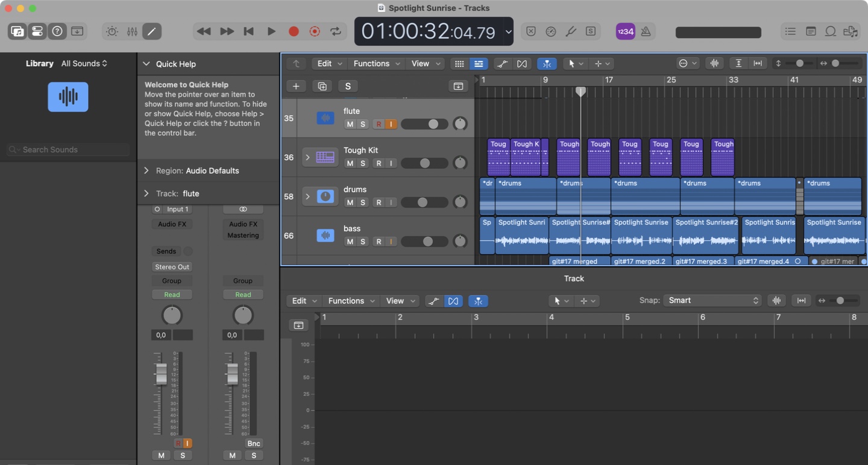Show the Loop Browser icon

(831, 31)
